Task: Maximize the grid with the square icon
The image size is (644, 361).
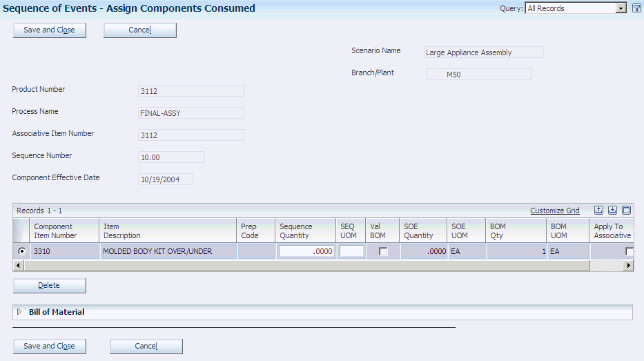Action: click(626, 211)
